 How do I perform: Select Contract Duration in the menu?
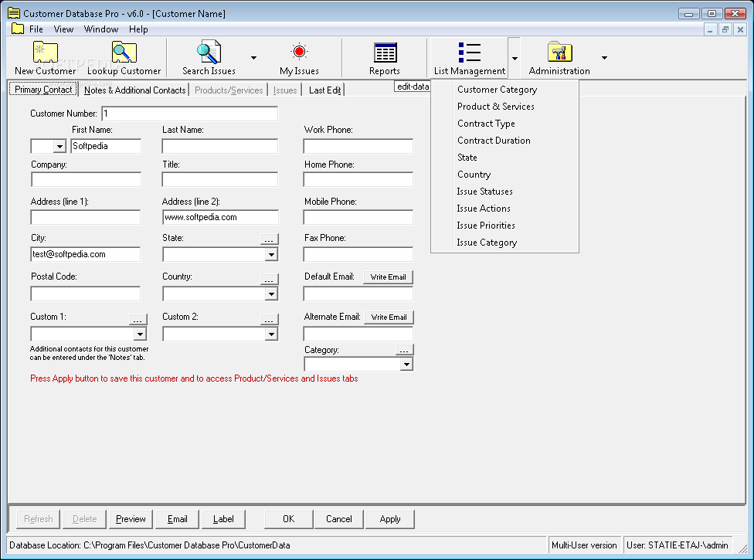pos(504,141)
